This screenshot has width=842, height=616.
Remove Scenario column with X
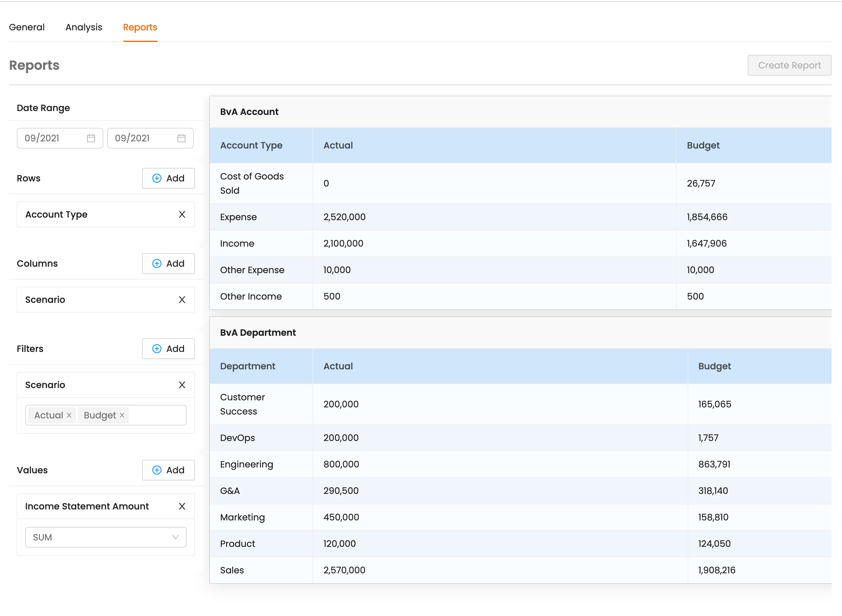(182, 300)
